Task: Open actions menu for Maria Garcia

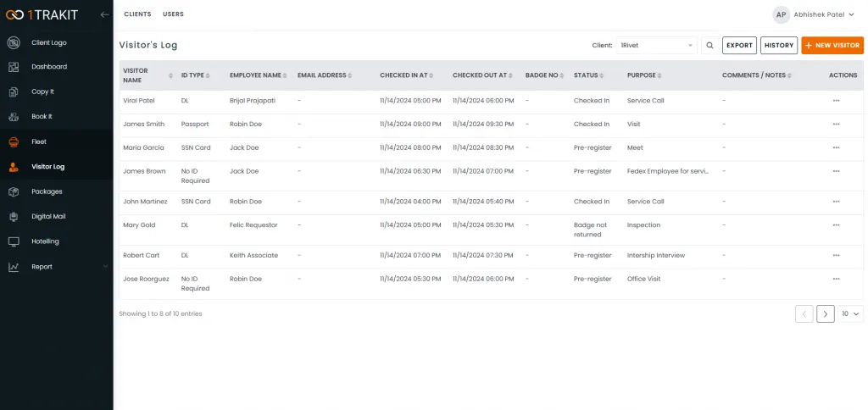Action: [836, 147]
